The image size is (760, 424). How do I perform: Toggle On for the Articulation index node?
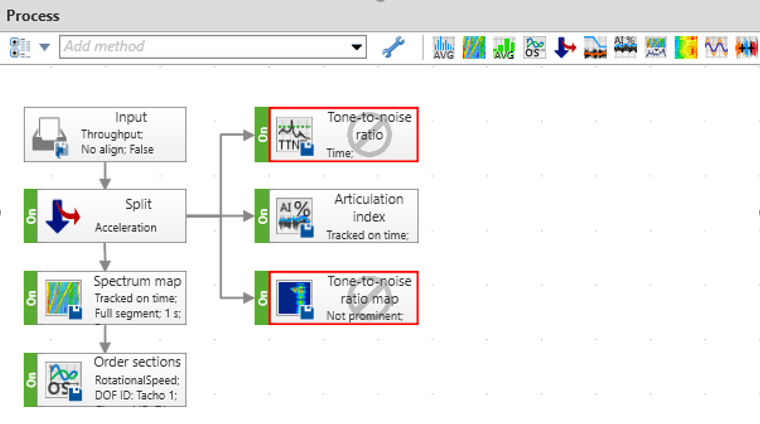(x=262, y=216)
